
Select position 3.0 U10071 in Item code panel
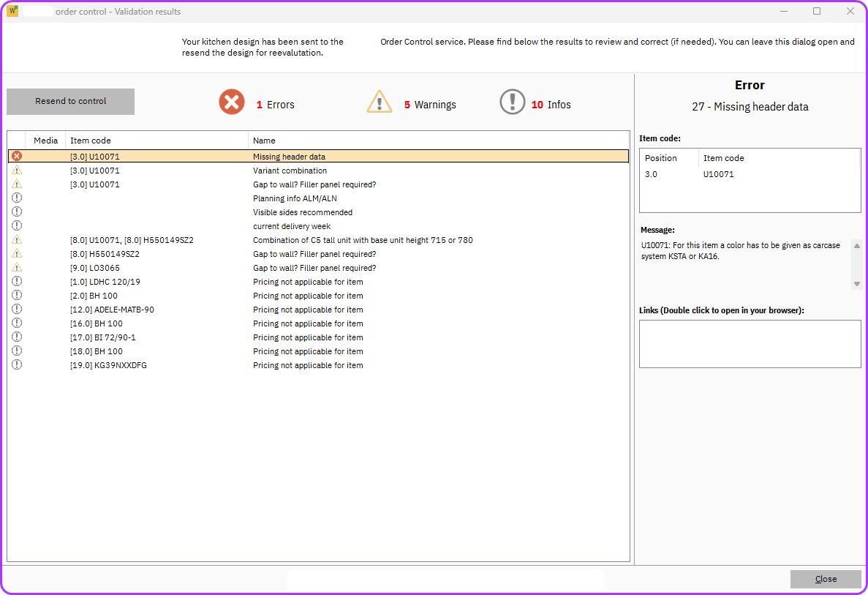pos(718,174)
